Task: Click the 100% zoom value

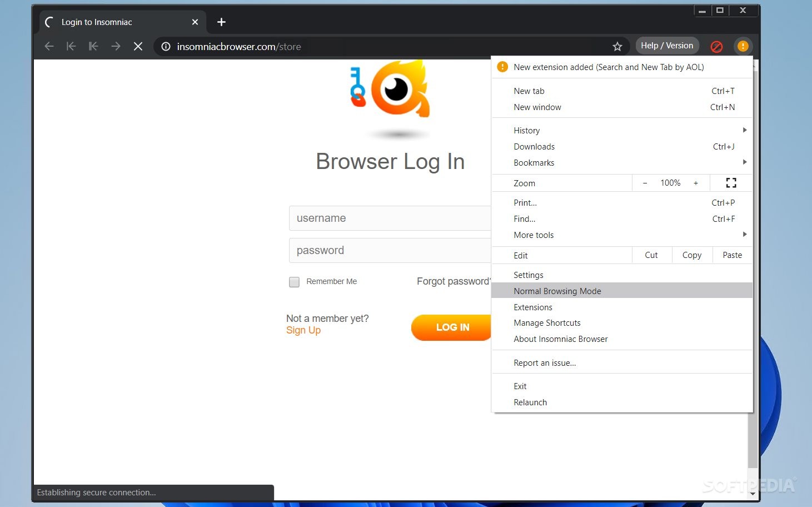Action: (670, 183)
